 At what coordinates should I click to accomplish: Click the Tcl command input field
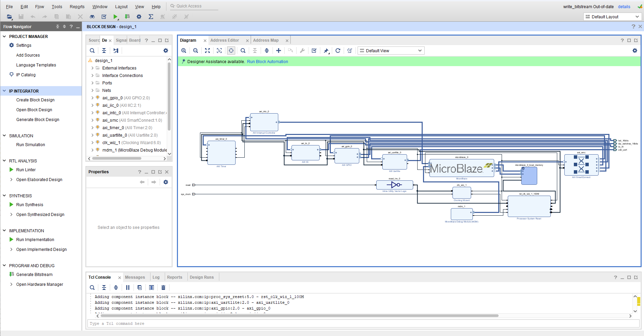[363, 323]
